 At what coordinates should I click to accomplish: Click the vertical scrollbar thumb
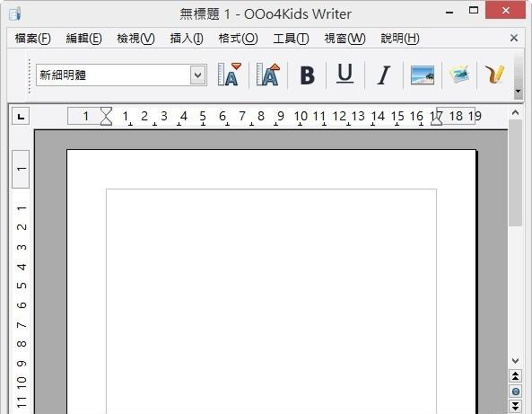click(515, 172)
